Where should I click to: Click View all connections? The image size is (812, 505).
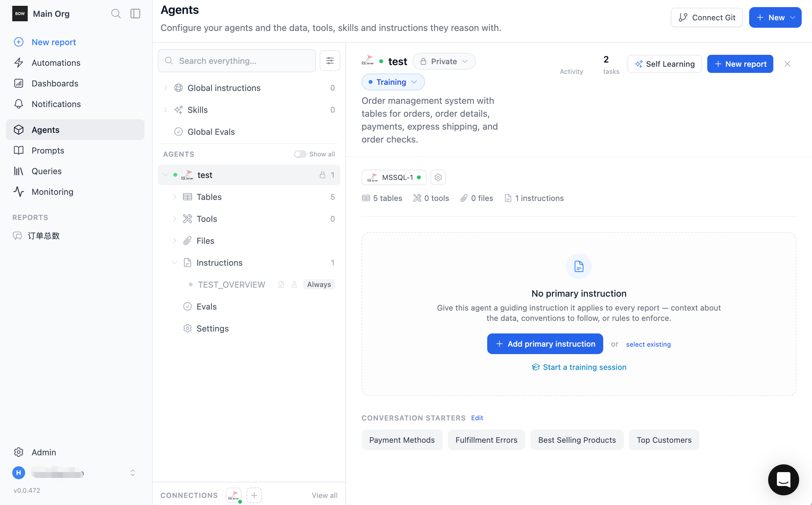pos(324,495)
